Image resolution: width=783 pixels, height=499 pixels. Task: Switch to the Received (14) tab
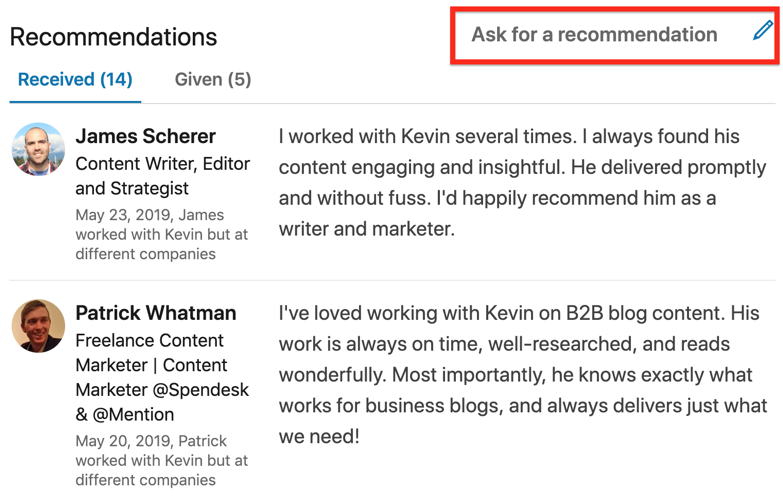(75, 79)
